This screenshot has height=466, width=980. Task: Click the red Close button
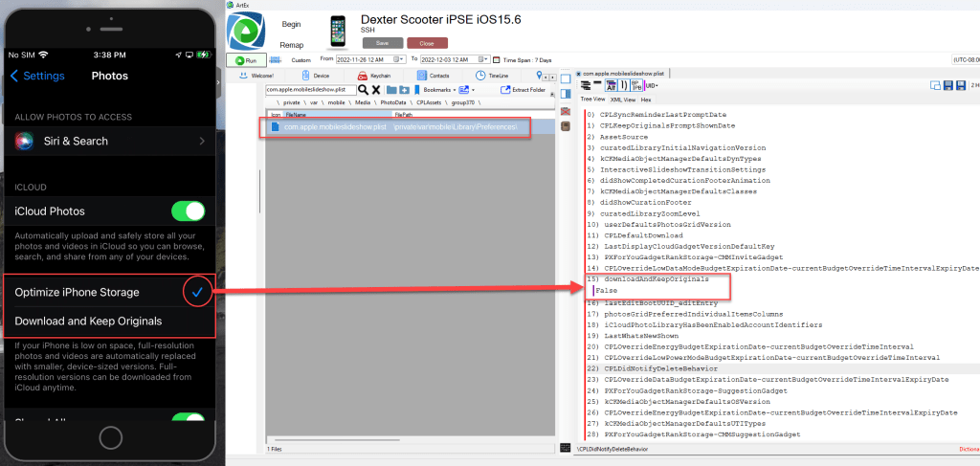427,43
